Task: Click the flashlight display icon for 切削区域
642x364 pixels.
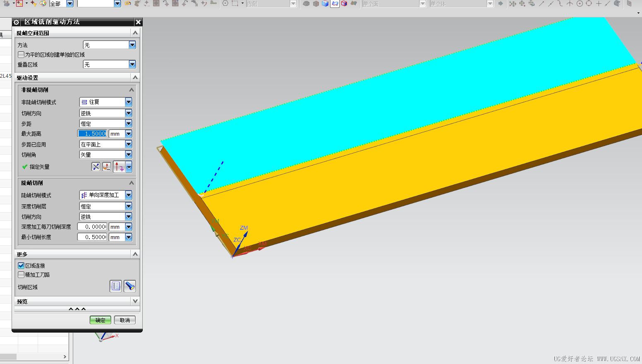Action: (x=130, y=286)
